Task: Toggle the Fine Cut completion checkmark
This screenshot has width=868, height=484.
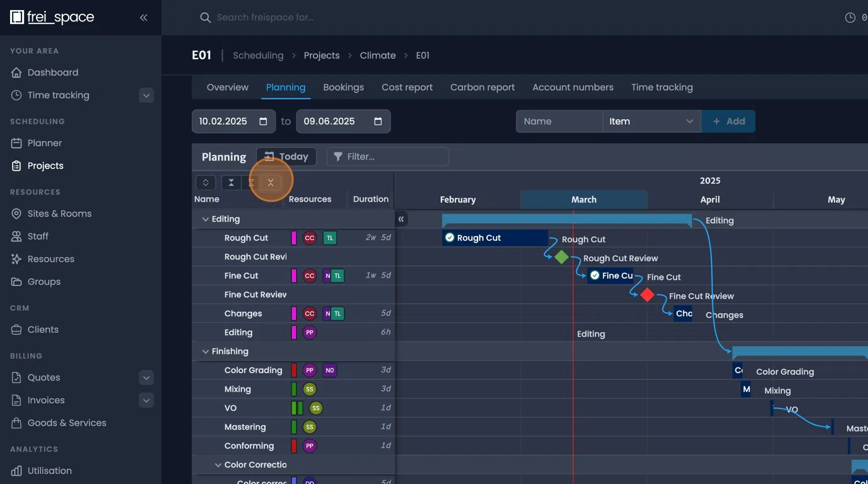Action: tap(594, 275)
